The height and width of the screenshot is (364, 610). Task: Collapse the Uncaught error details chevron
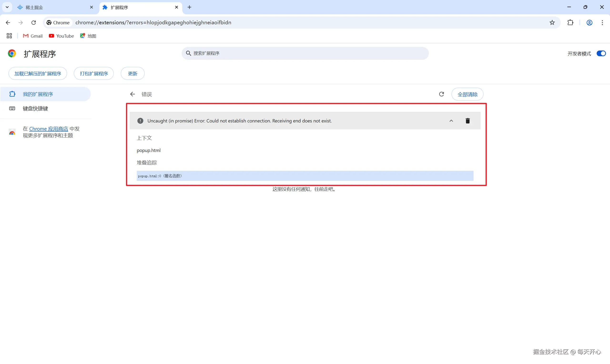pyautogui.click(x=451, y=121)
